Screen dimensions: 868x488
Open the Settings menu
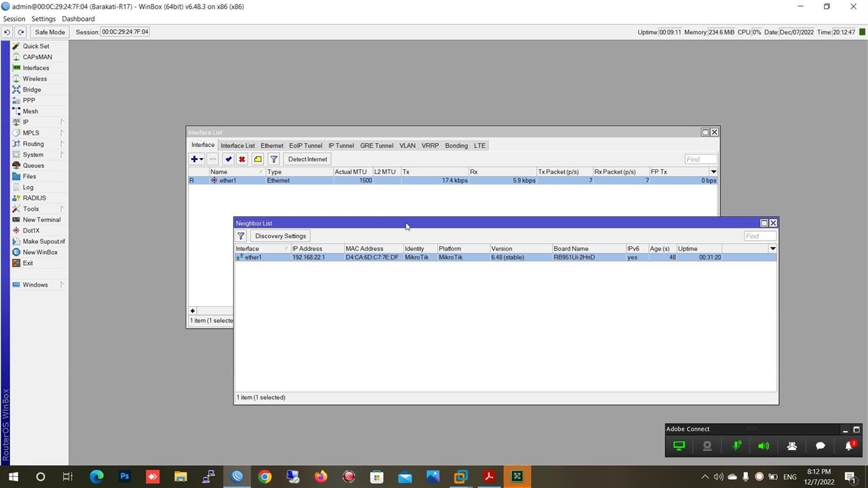coord(43,19)
